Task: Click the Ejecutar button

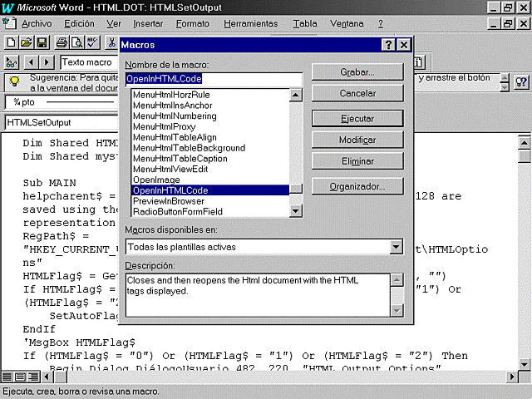Action: point(357,118)
